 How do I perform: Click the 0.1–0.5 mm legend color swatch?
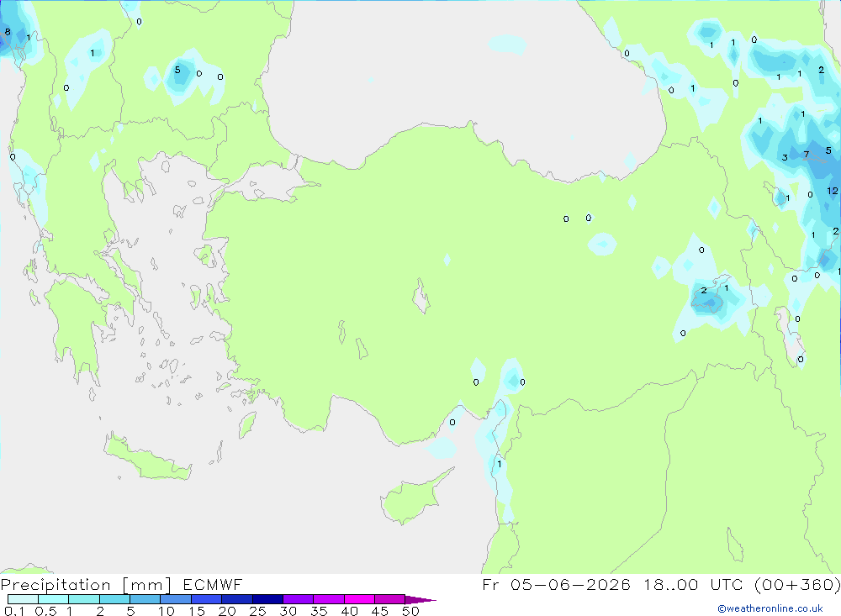coord(23,599)
